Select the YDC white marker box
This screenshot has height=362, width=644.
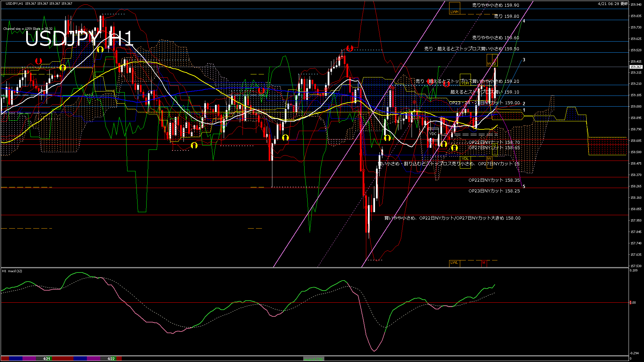[433, 134]
